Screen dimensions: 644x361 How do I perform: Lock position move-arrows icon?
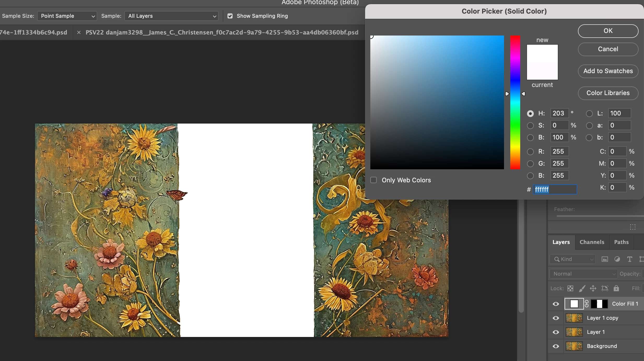pyautogui.click(x=593, y=288)
